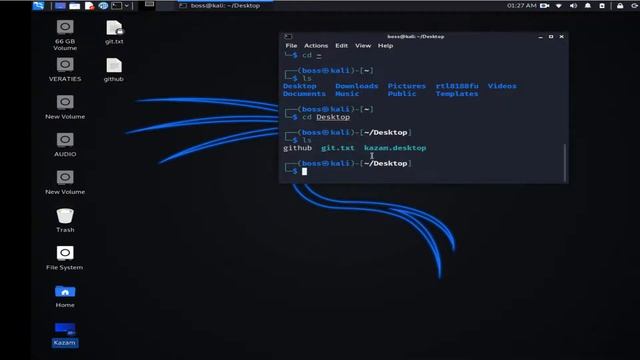
Task: Click the terminal cursor at last prompt
Action: (x=304, y=171)
